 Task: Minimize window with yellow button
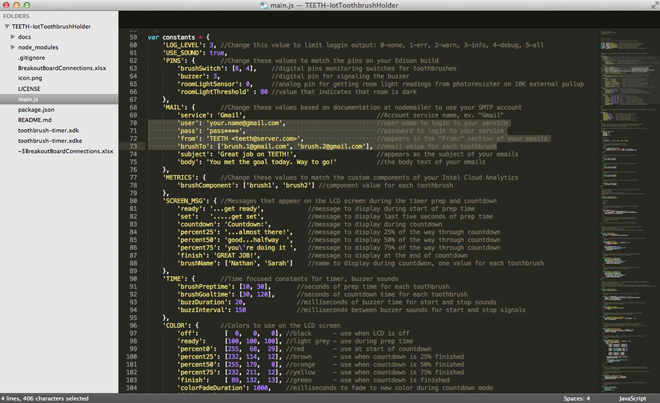coord(17,5)
